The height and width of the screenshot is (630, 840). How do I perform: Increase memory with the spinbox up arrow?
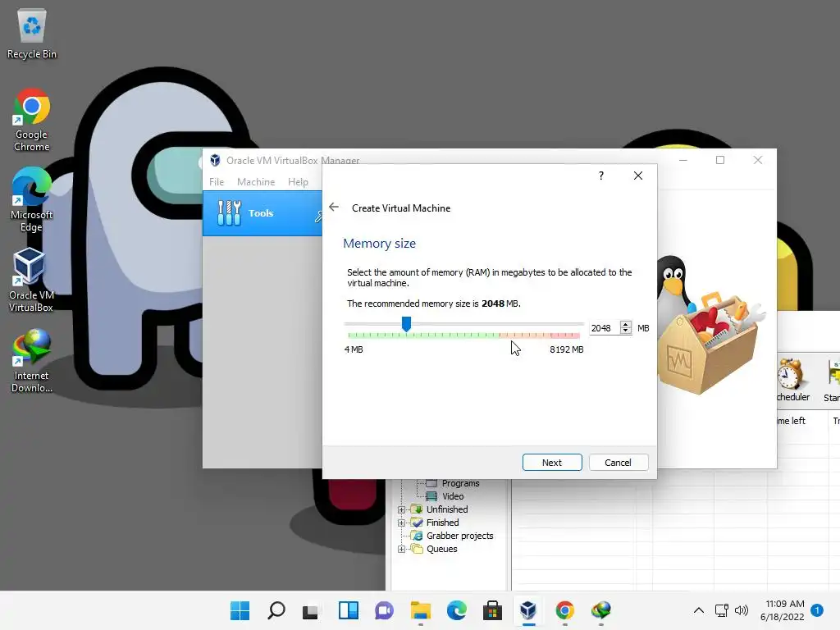(626, 324)
